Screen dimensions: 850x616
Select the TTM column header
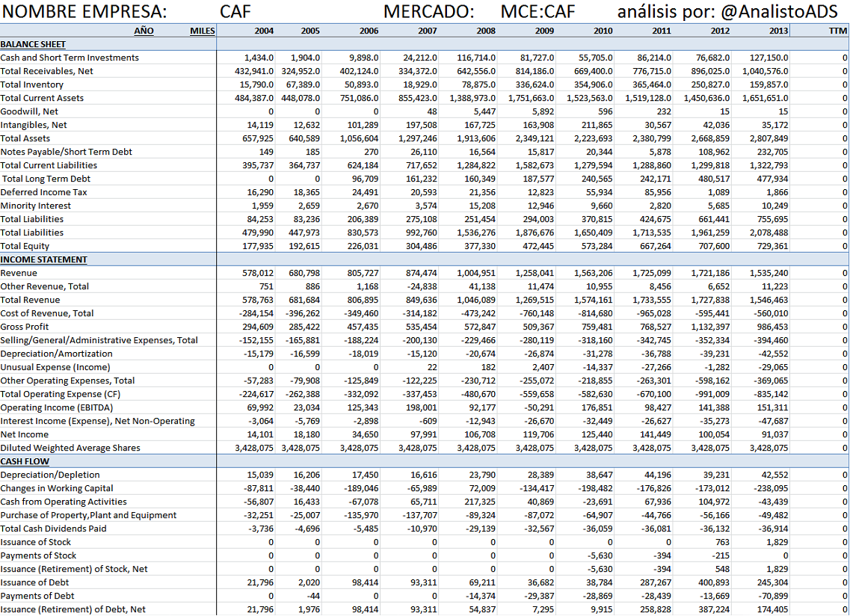click(837, 31)
